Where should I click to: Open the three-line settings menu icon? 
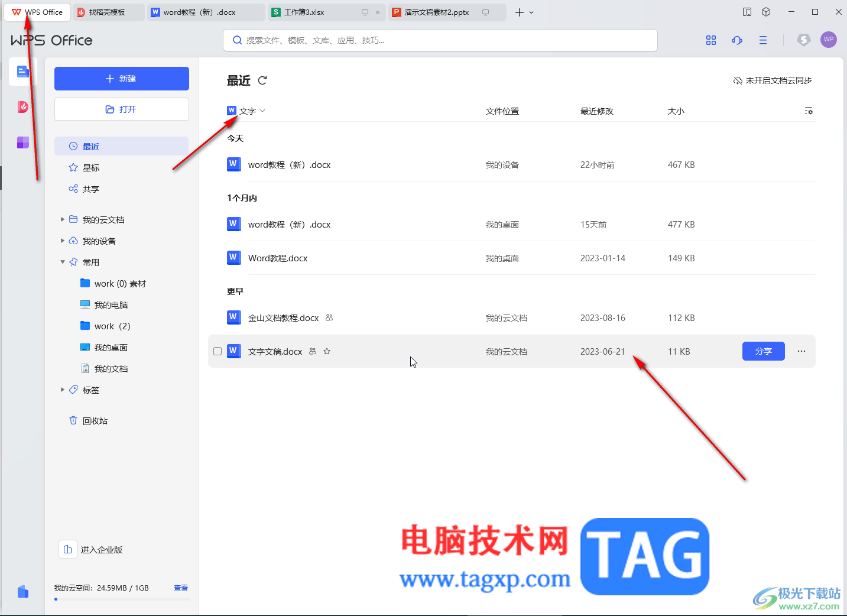(x=763, y=40)
